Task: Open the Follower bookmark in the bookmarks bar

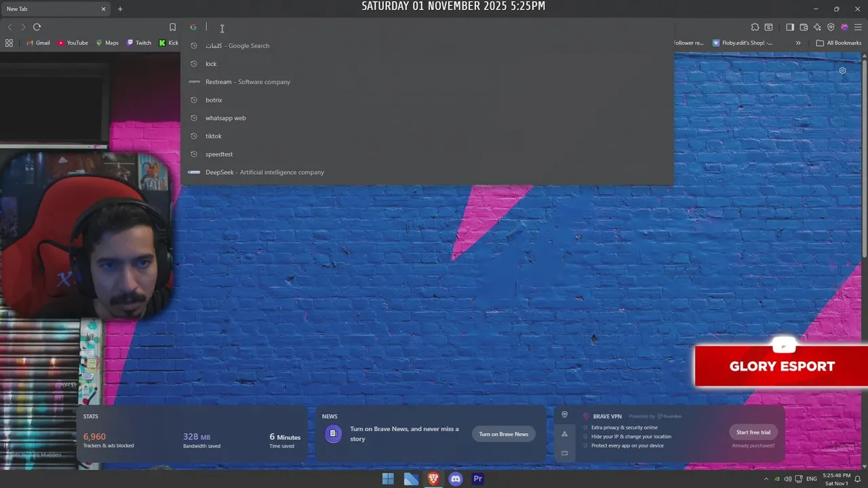Action: [688, 43]
